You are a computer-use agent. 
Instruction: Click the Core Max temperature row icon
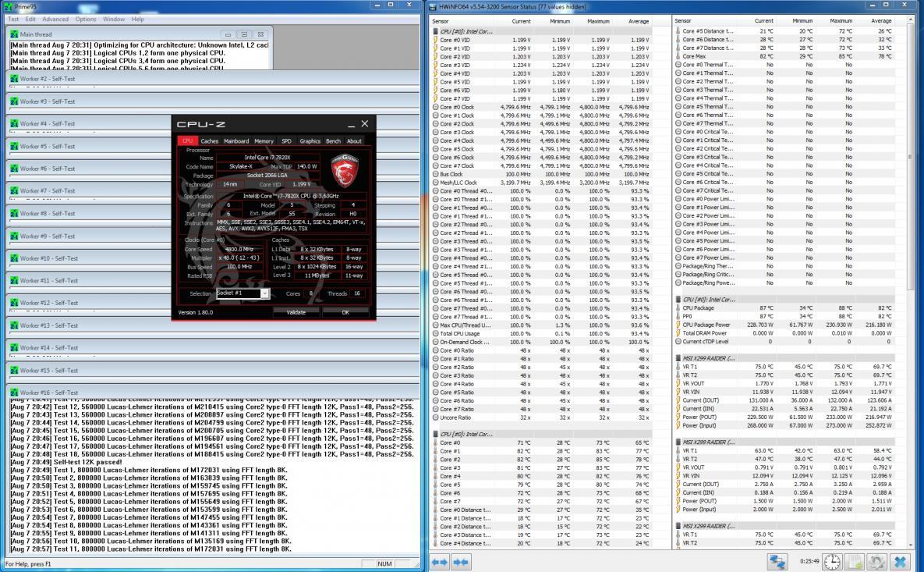678,57
